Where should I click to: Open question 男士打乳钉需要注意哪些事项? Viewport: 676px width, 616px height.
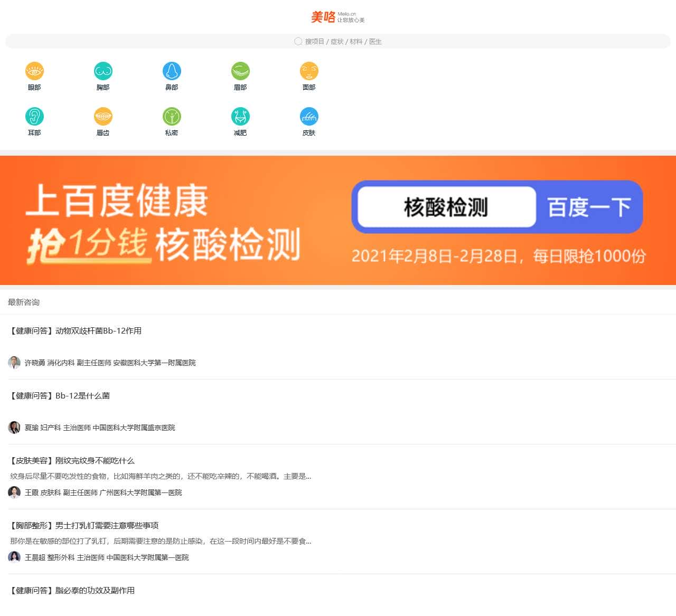[x=84, y=526]
